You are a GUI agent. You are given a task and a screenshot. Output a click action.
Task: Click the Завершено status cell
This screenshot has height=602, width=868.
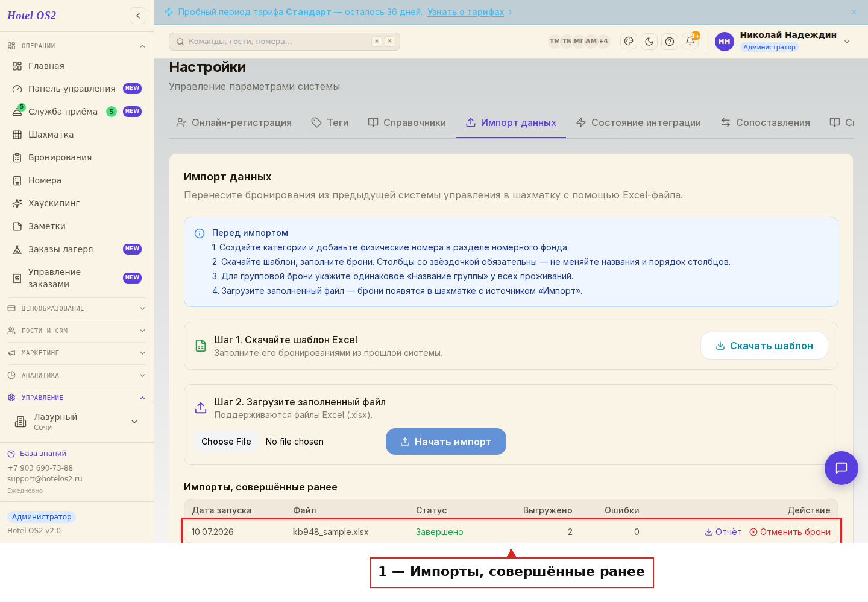click(439, 532)
